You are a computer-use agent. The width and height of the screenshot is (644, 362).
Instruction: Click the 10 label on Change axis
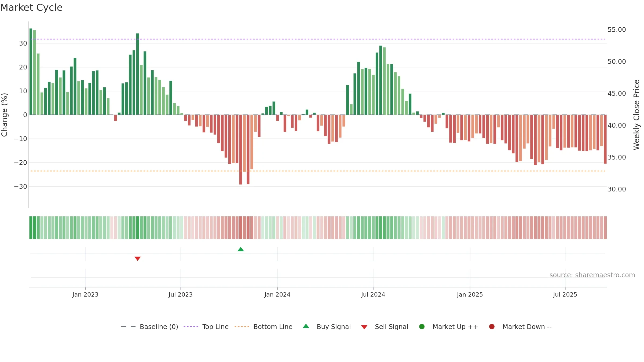click(23, 91)
